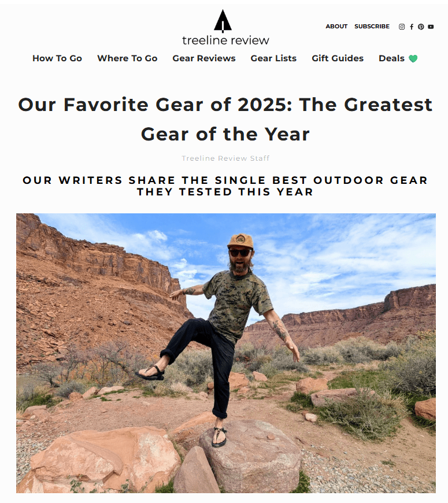Click the Treeline Review Staff byline
Image resolution: width=448 pixels, height=503 pixels.
[x=225, y=158]
